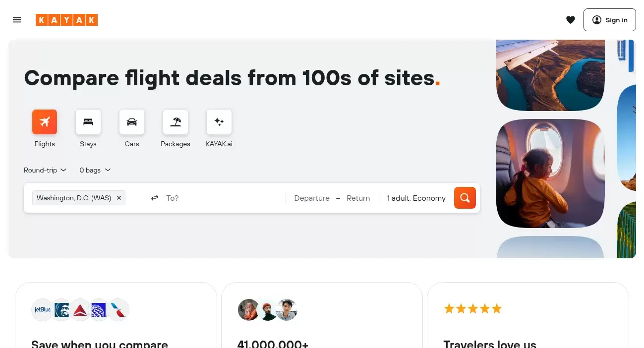Expand the Round-trip trip type dropdown

click(45, 170)
